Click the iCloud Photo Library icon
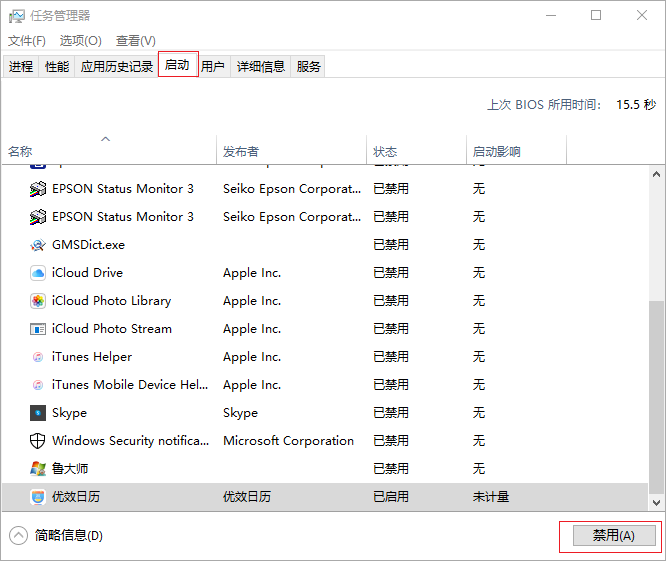The width and height of the screenshot is (666, 561). click(38, 301)
